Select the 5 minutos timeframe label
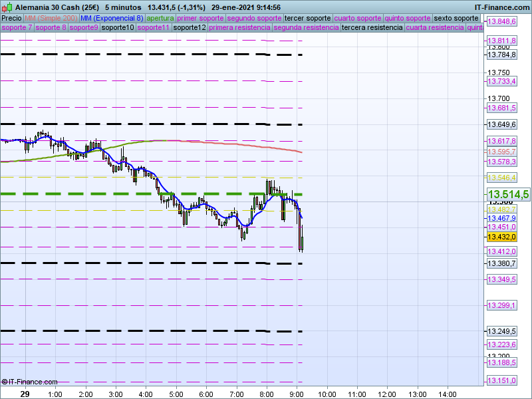Viewport: 532px width, 399px height. pos(122,7)
